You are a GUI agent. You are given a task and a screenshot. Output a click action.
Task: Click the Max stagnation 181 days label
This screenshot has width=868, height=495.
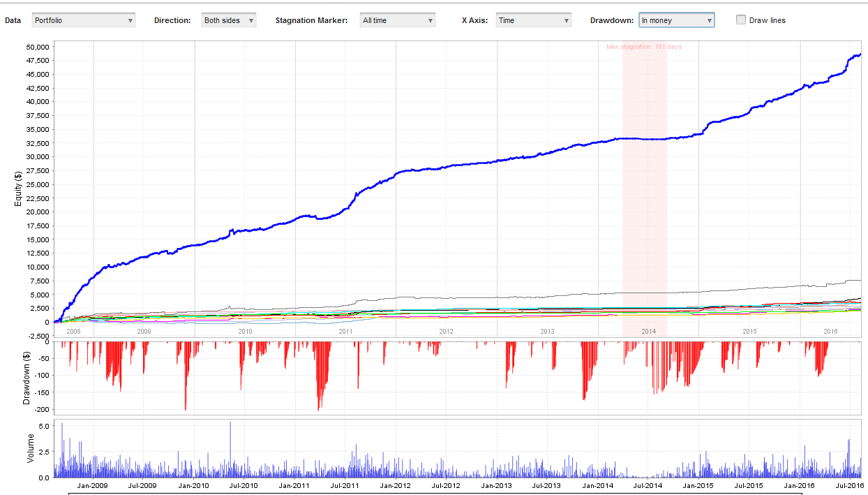coord(644,47)
